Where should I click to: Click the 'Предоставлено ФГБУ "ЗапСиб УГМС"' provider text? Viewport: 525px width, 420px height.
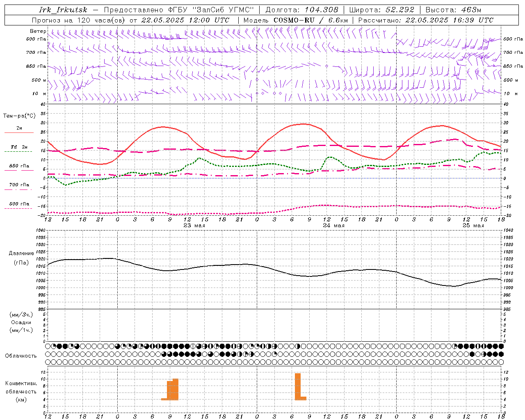[179, 10]
